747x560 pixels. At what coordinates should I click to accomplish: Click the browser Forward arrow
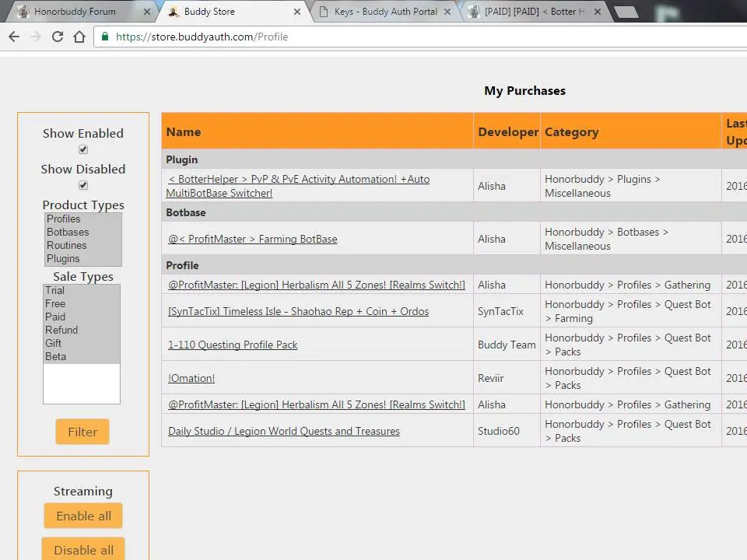36,37
